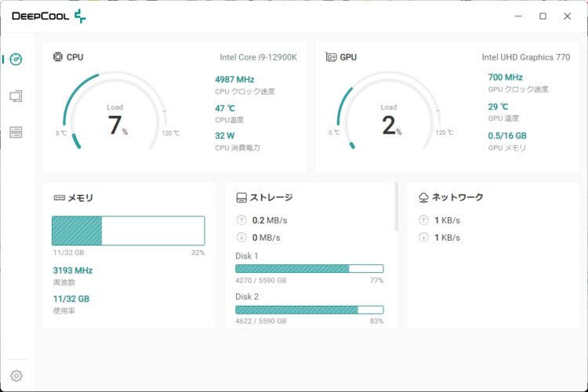Click the CPU chip icon
This screenshot has height=392, width=588.
tap(58, 57)
